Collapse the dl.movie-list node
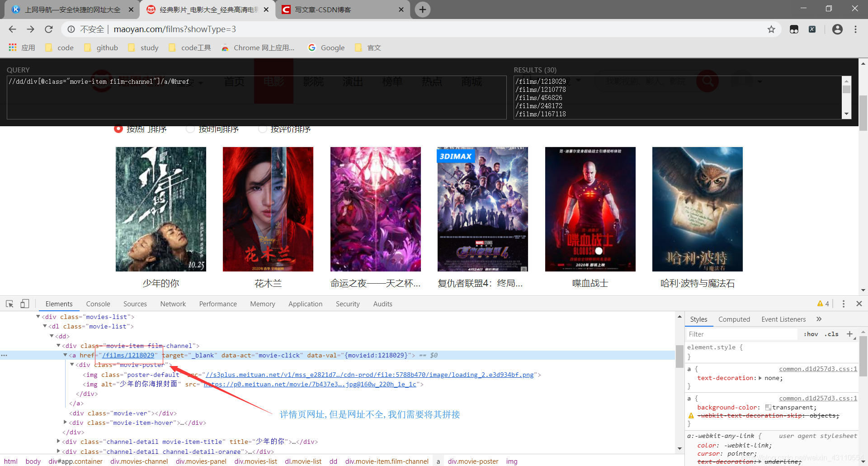 pos(45,326)
